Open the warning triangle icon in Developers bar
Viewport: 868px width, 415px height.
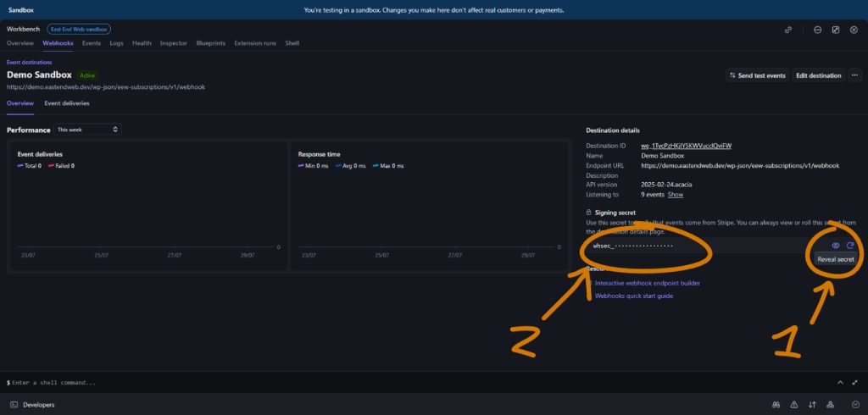pyautogui.click(x=794, y=405)
